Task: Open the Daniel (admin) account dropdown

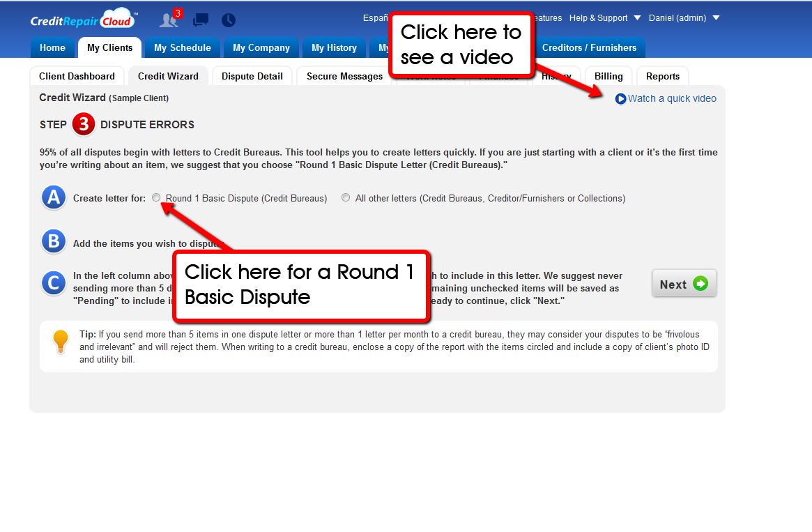Action: (684, 18)
